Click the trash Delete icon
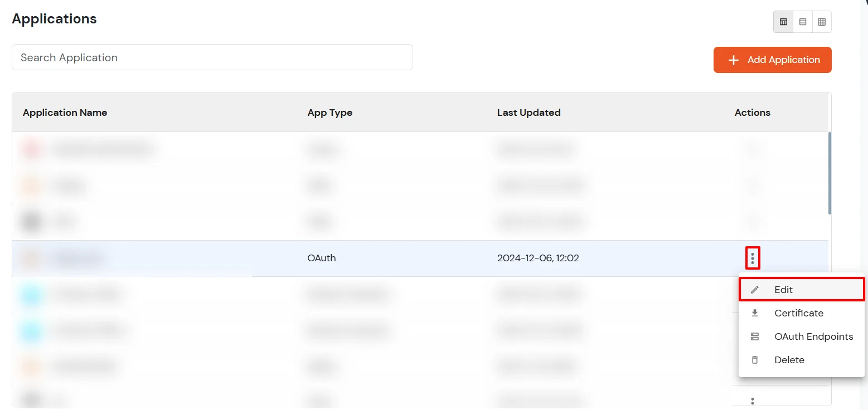 755,359
